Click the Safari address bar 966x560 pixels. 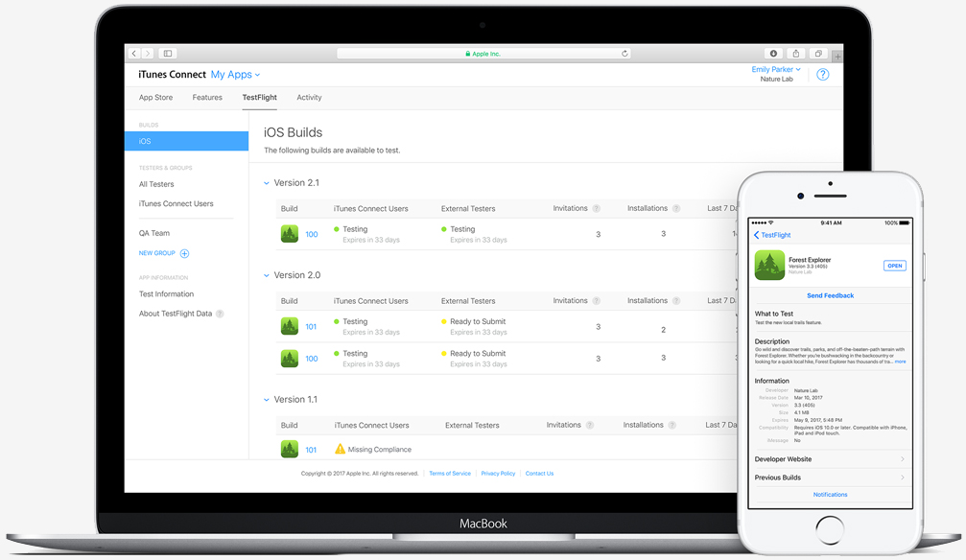tap(484, 54)
